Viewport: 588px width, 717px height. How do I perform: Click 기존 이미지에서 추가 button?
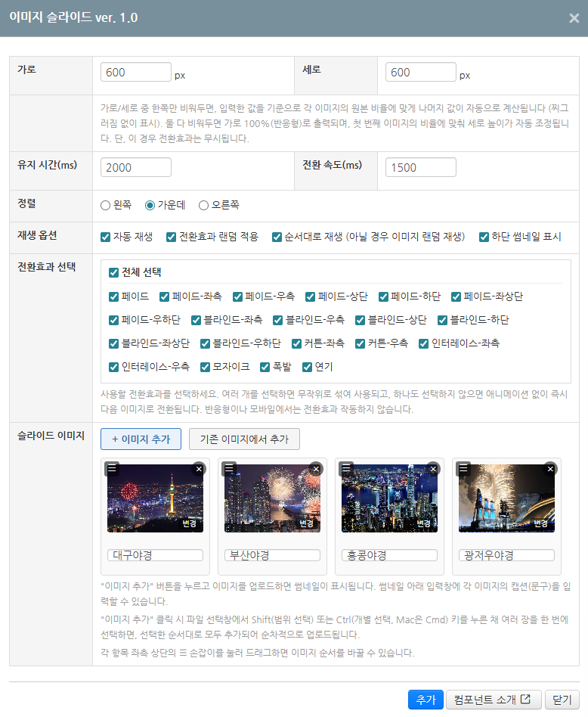click(244, 439)
